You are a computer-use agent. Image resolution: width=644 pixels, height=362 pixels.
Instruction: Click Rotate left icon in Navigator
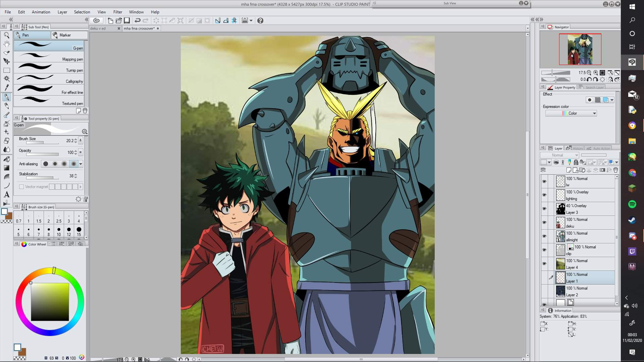pyautogui.click(x=589, y=80)
